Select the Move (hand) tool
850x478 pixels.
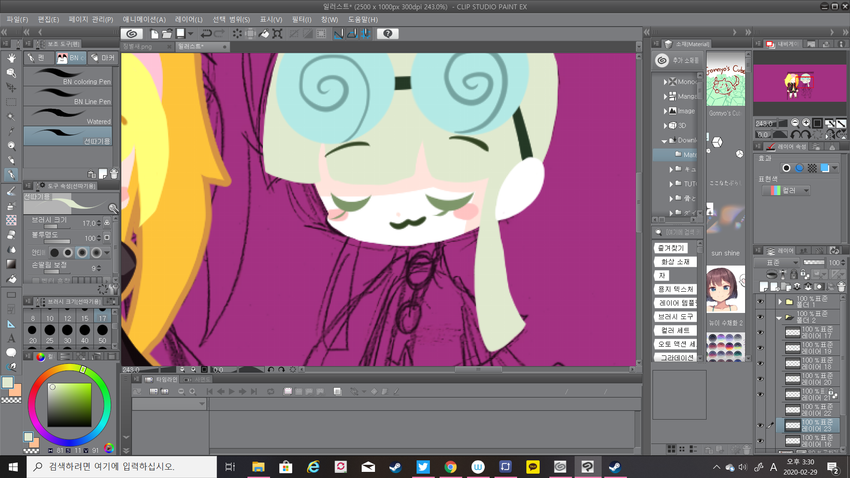click(11, 58)
